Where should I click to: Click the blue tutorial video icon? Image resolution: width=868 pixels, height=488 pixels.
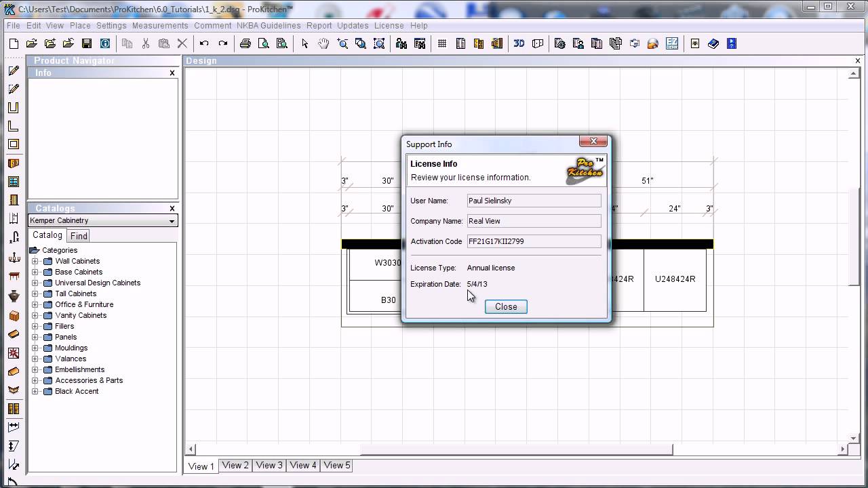pyautogui.click(x=732, y=43)
